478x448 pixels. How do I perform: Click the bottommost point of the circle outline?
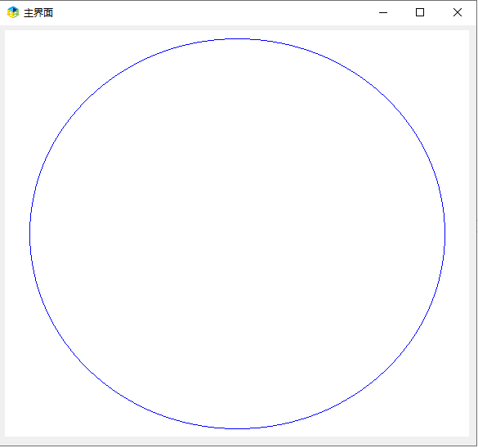(x=237, y=428)
